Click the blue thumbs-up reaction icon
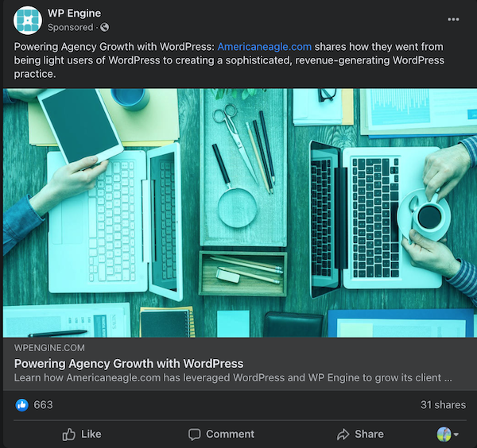The image size is (477, 448). point(22,405)
